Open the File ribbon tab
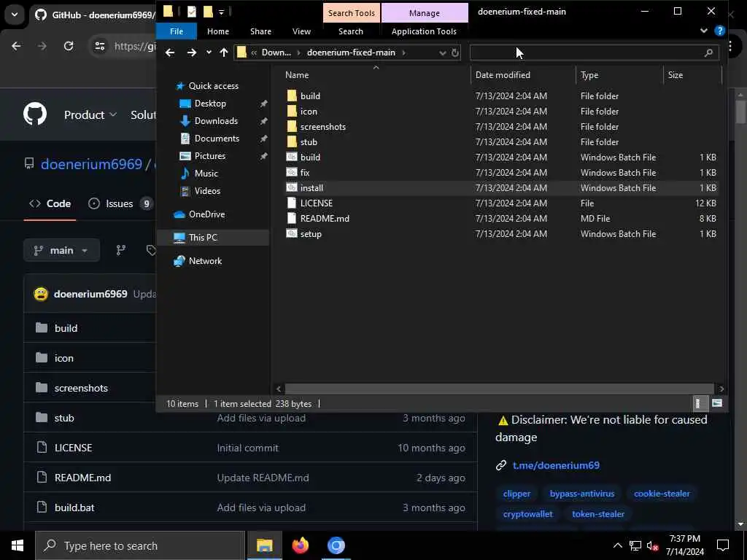This screenshot has width=747, height=560. pos(177,31)
